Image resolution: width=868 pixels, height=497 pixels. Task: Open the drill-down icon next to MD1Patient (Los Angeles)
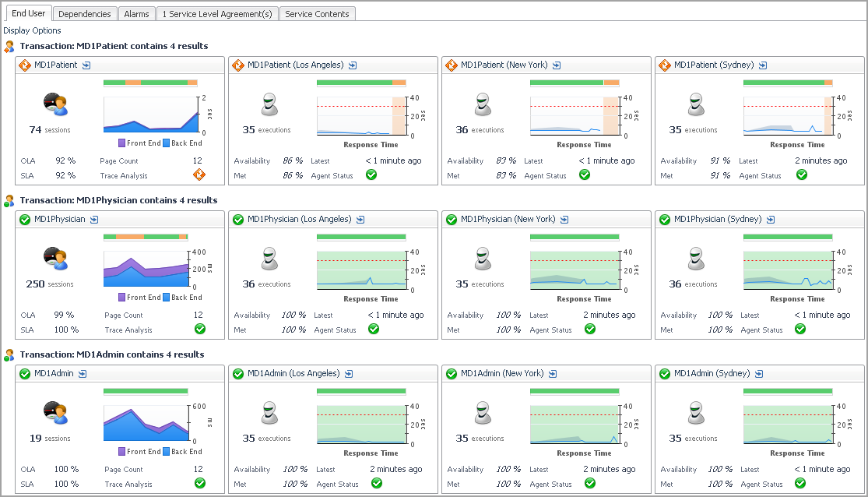click(353, 65)
